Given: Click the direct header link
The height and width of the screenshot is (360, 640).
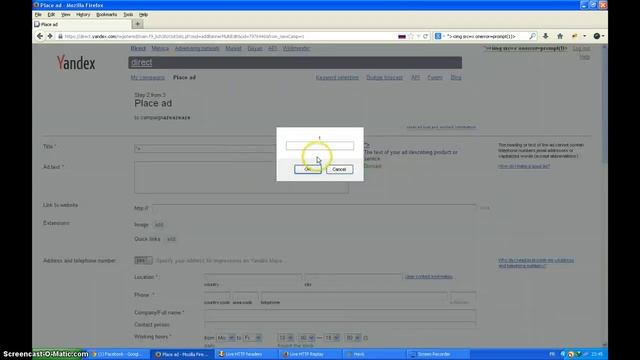Looking at the screenshot, I should pyautogui.click(x=141, y=62).
